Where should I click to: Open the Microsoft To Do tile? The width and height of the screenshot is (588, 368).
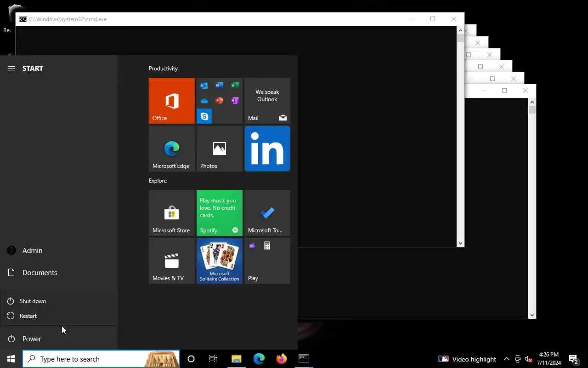267,213
